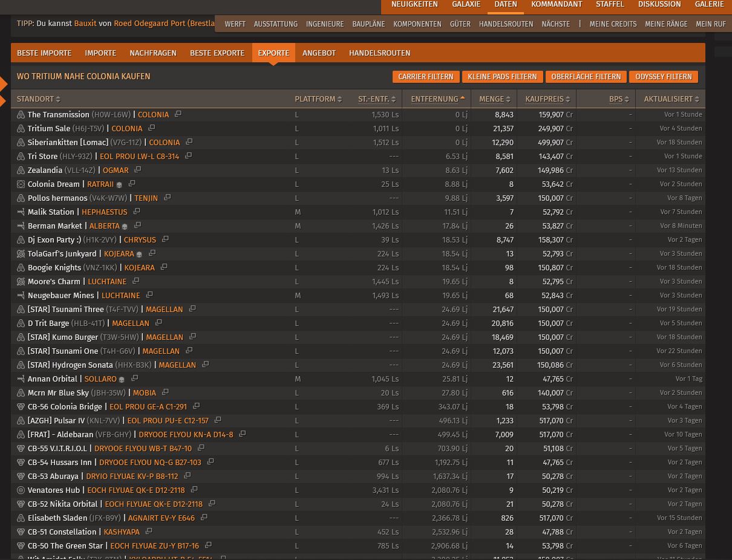Click the station icon before Venatores Hub

[21, 490]
